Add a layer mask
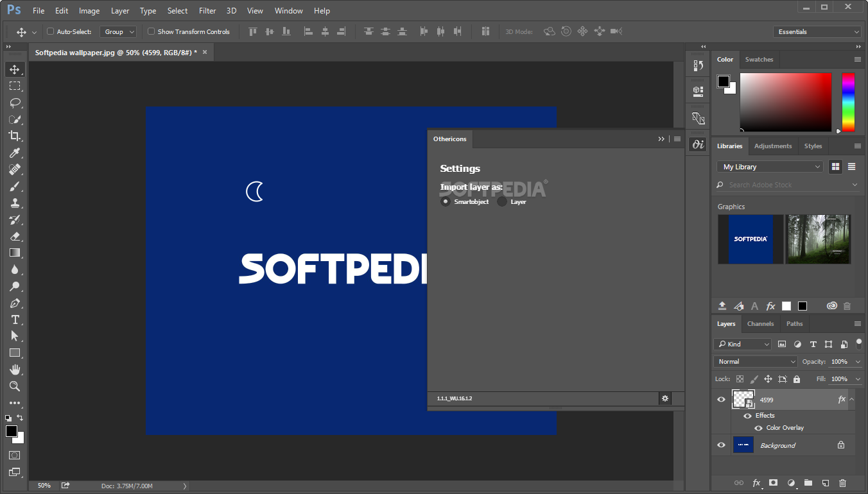 coord(774,482)
